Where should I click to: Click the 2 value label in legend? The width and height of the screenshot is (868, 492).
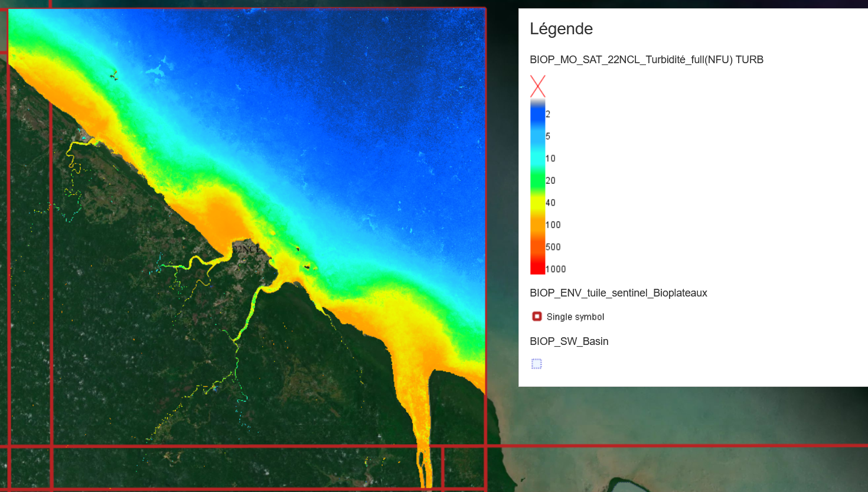[548, 115]
